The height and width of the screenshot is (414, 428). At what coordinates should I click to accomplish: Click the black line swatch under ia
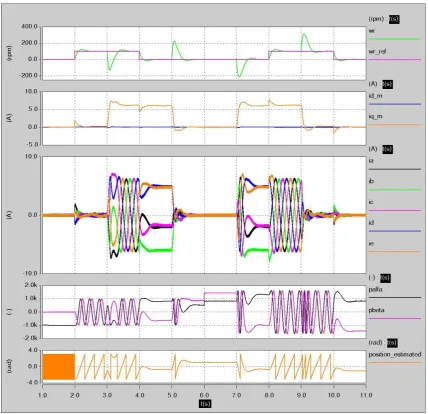click(x=394, y=169)
